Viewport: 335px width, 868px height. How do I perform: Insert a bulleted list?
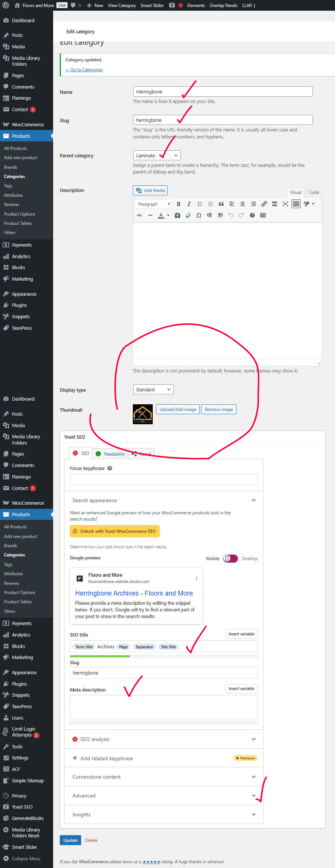point(200,204)
